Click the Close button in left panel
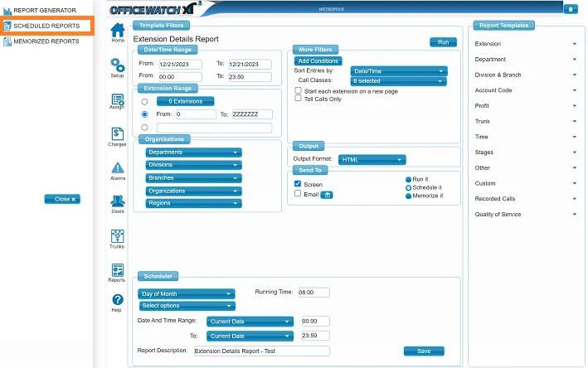This screenshot has height=368, width=588. (62, 199)
